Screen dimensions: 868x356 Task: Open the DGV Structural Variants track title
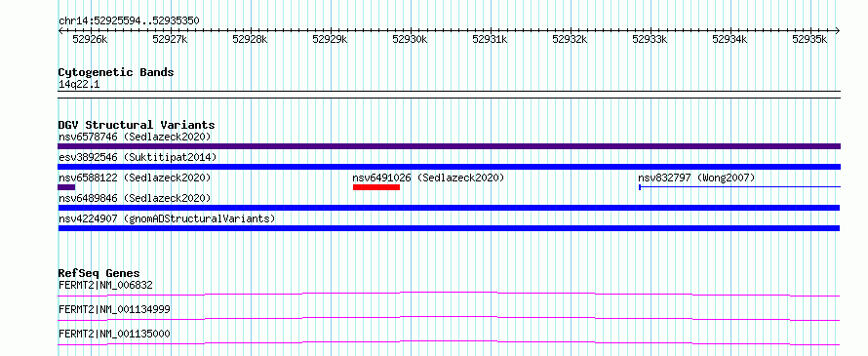pos(137,125)
